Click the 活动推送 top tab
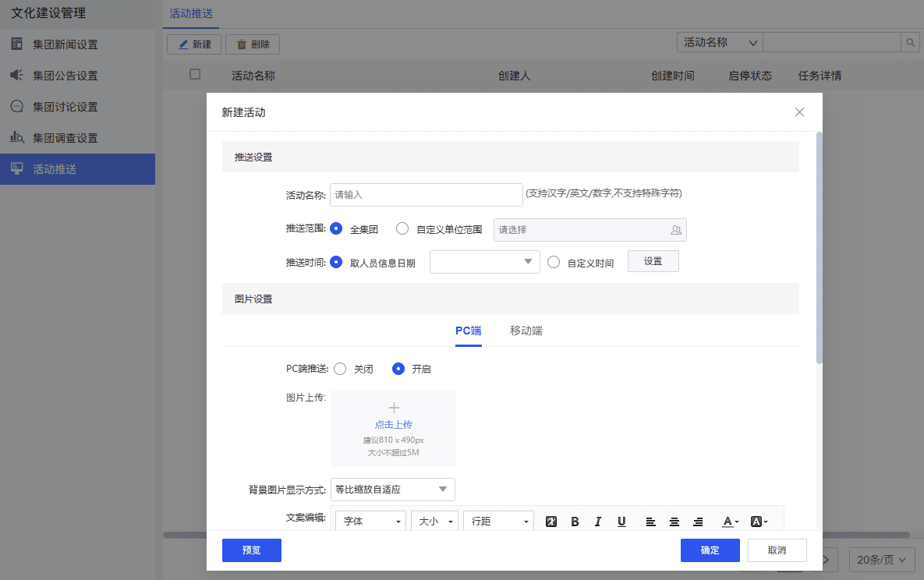924x580 pixels. pos(191,13)
